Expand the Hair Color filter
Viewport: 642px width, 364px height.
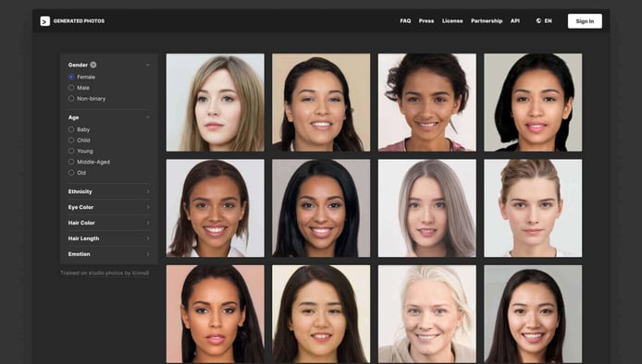click(109, 223)
